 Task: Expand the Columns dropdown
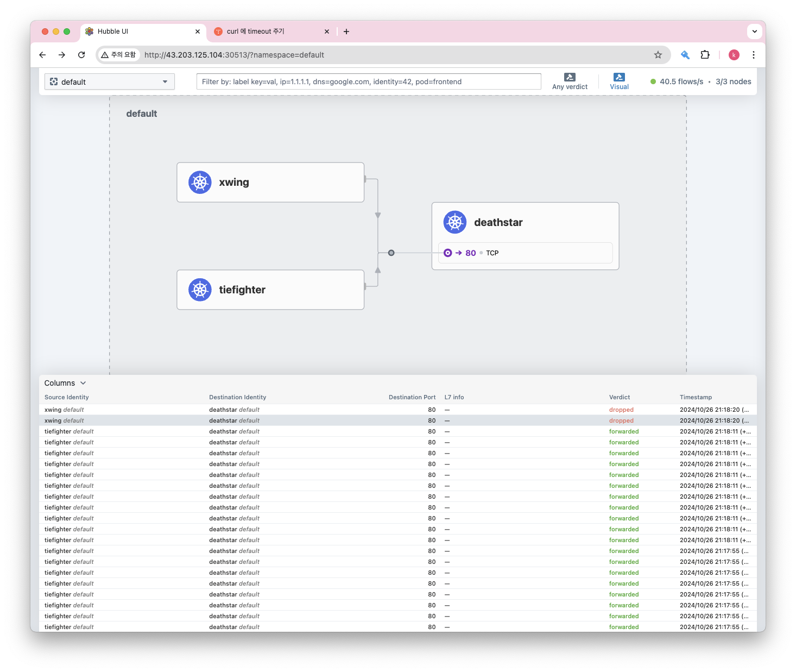point(65,383)
